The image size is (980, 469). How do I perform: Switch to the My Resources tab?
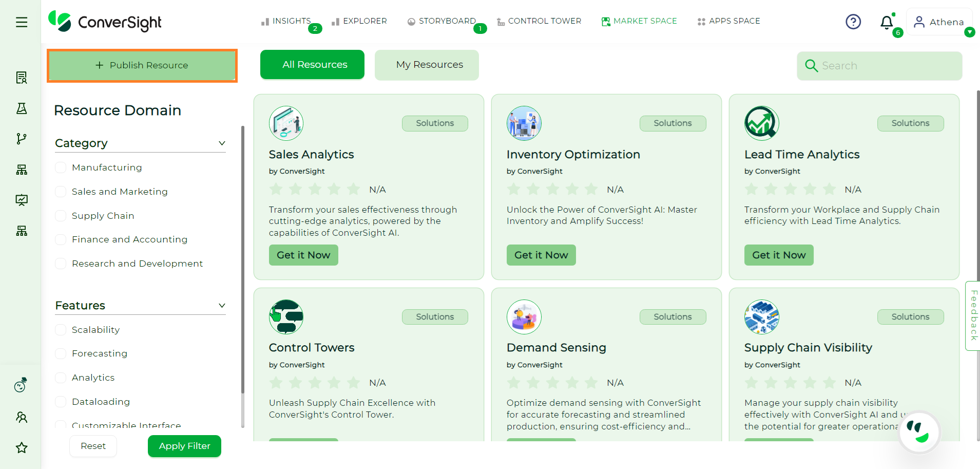pyautogui.click(x=427, y=65)
